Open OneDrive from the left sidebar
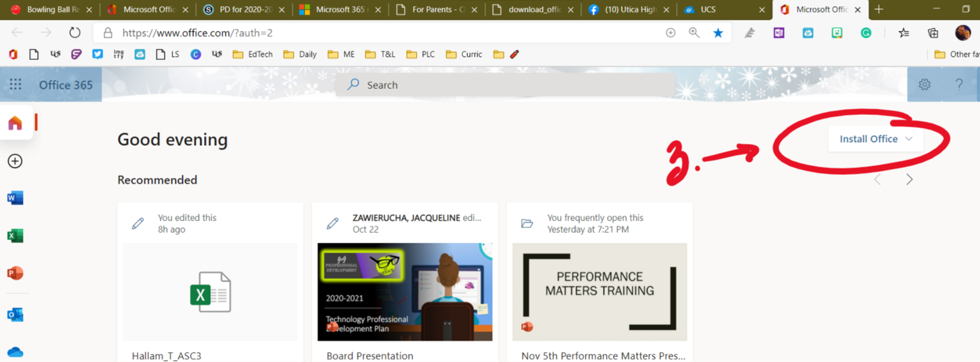980x362 pixels. coord(15,352)
